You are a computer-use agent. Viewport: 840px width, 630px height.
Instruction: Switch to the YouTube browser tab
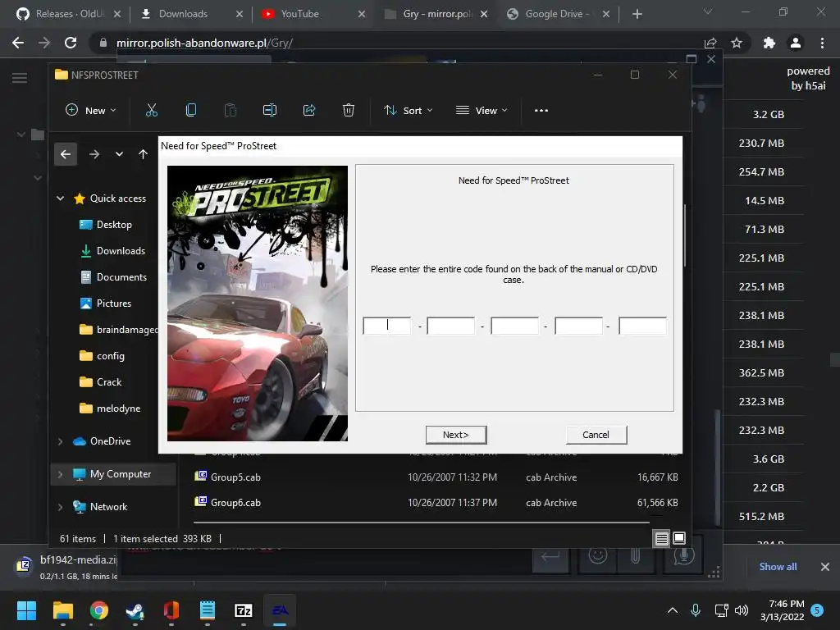(313, 14)
